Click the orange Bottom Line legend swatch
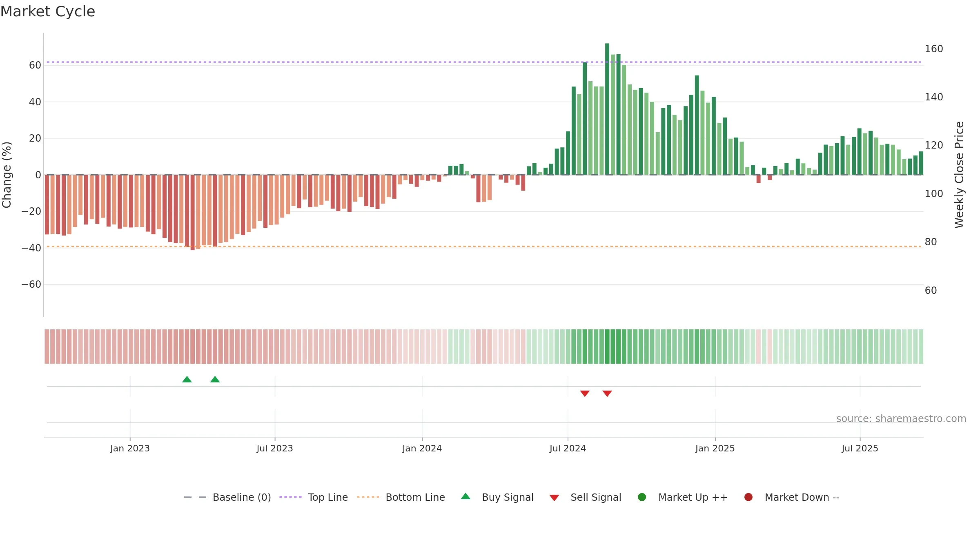The width and height of the screenshot is (980, 551). [x=368, y=497]
